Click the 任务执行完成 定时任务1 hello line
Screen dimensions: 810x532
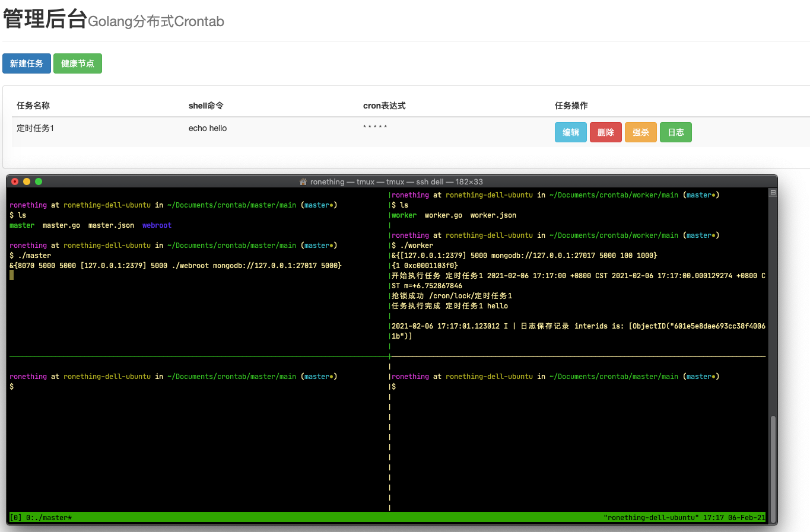pyautogui.click(x=450, y=306)
